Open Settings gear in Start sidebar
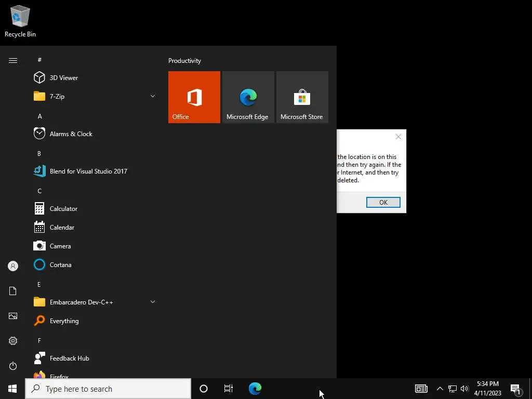This screenshot has height=399, width=532. [13, 341]
